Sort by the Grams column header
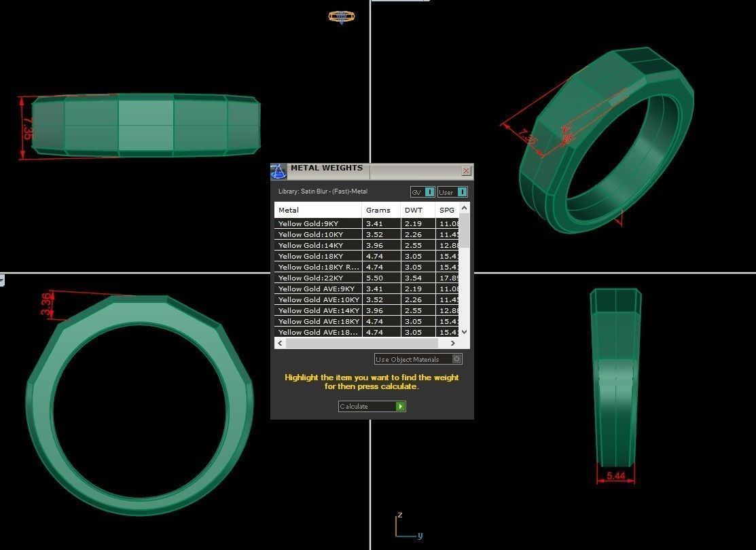The height and width of the screenshot is (550, 756). [x=381, y=210]
